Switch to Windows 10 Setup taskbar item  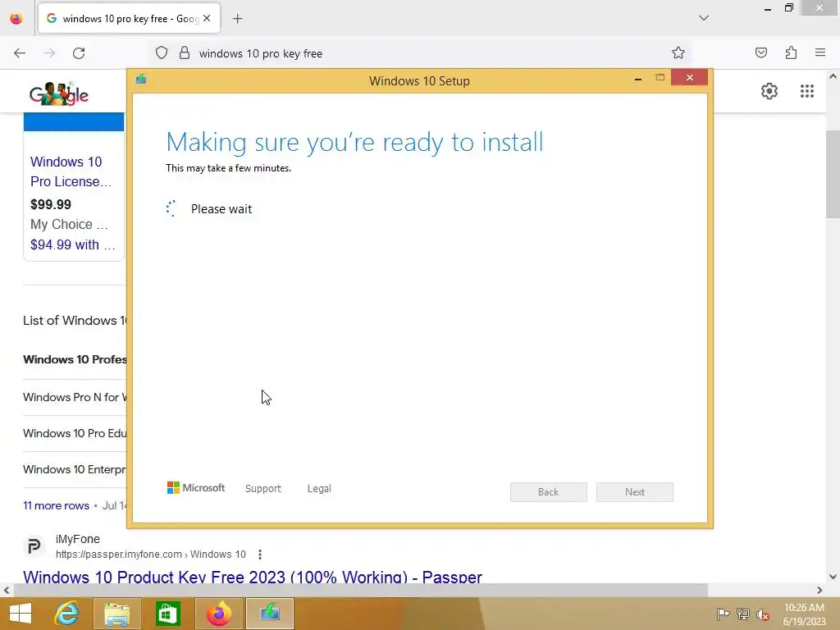(x=270, y=614)
